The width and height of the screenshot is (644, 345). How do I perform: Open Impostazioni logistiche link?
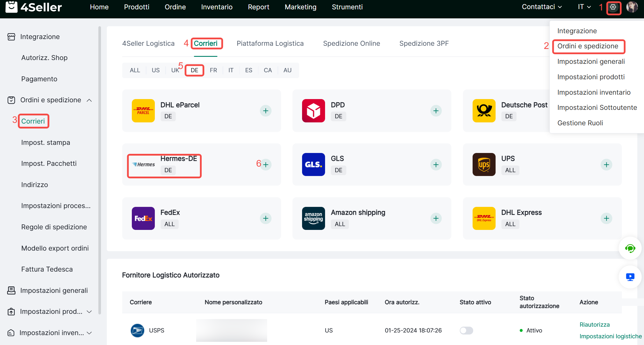(610, 336)
